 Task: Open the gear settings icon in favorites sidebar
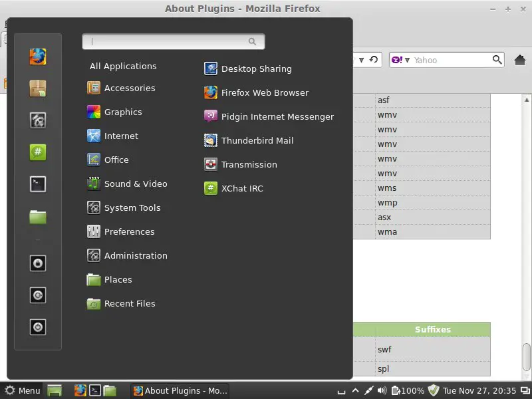(38, 120)
